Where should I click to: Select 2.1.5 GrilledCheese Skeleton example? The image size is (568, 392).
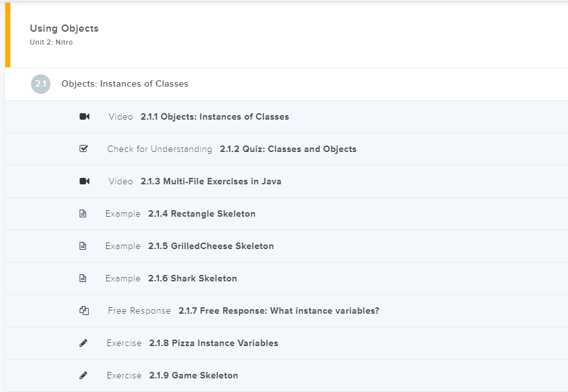pyautogui.click(x=210, y=246)
